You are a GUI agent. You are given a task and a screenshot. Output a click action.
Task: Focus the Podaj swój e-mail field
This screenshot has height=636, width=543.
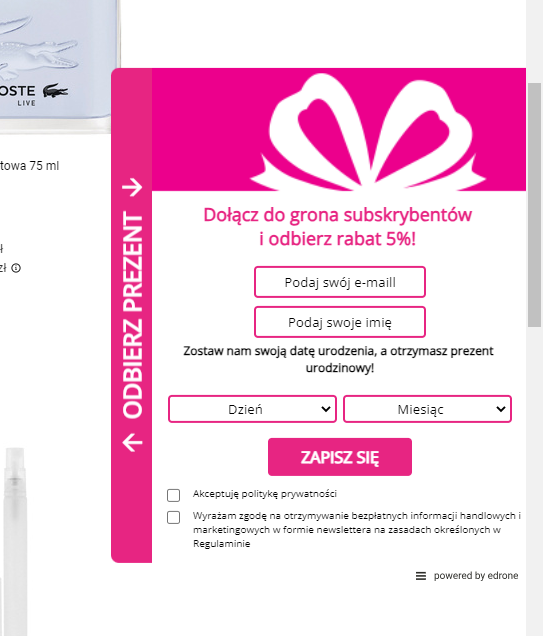tap(340, 282)
